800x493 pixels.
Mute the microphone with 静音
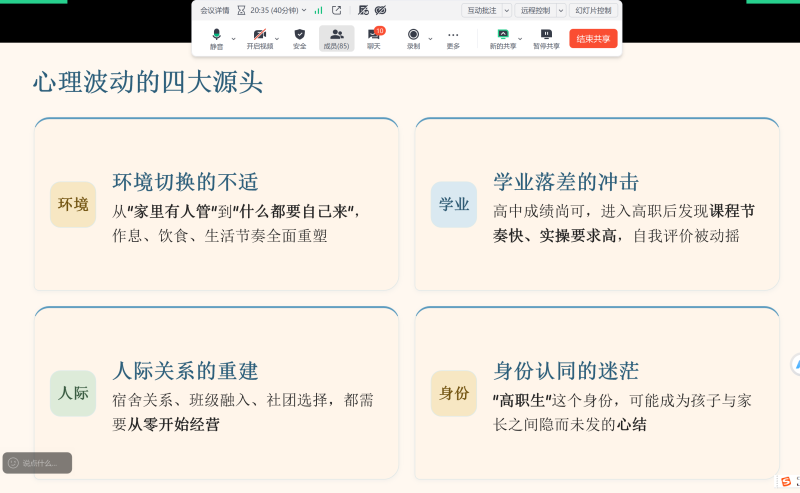(216, 39)
